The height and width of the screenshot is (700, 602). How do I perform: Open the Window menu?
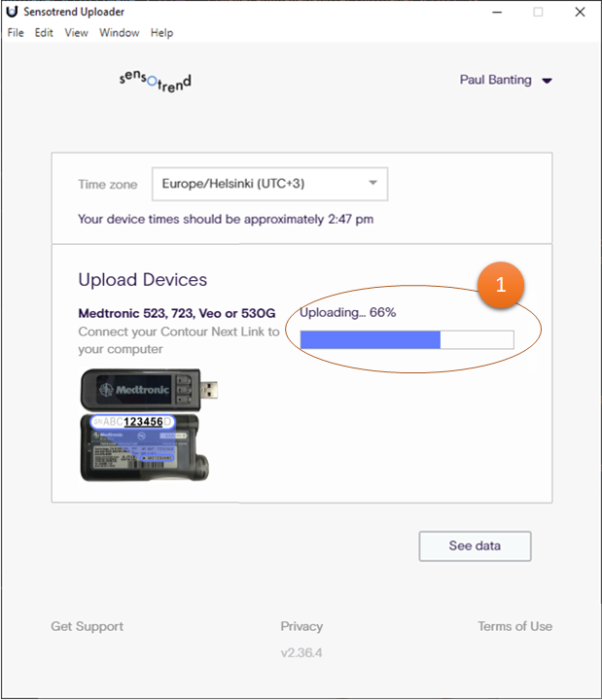(x=120, y=33)
